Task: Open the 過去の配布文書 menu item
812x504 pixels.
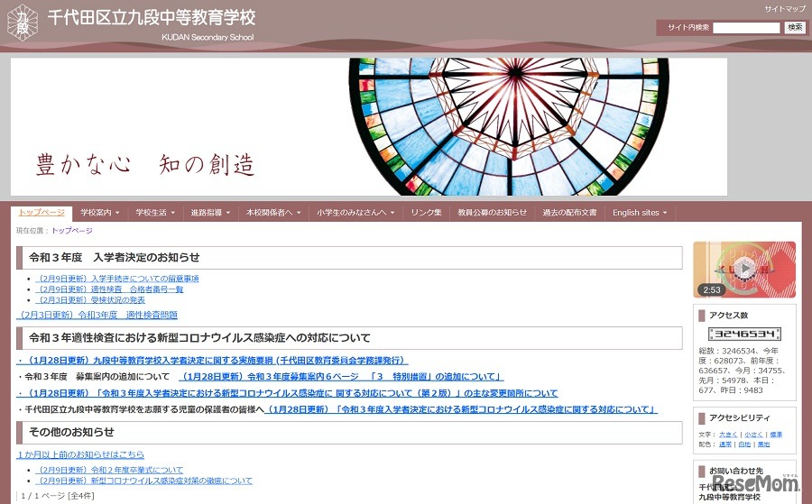Action: click(569, 213)
